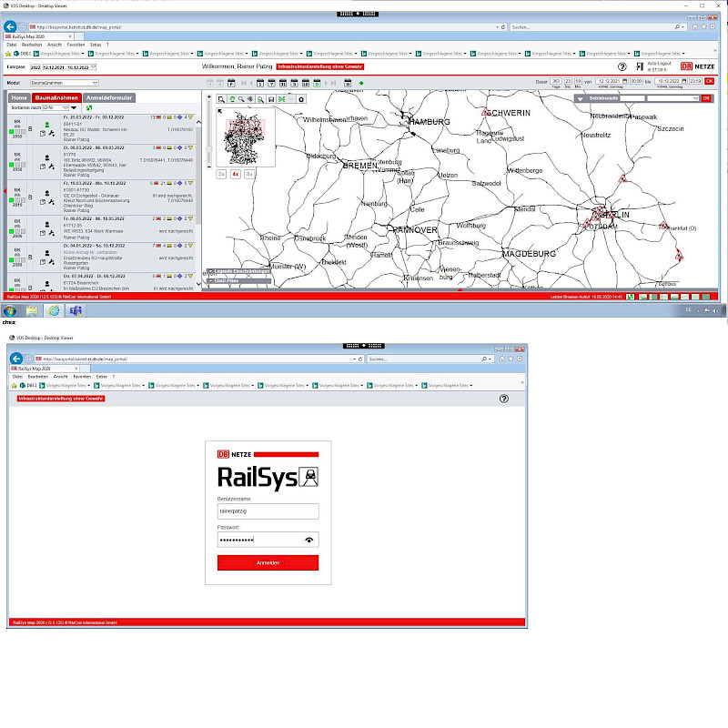Click the red Anmelden button

[268, 562]
